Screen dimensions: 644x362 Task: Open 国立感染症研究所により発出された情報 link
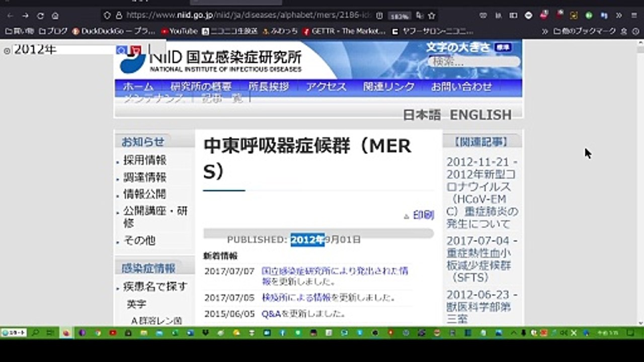point(335,276)
